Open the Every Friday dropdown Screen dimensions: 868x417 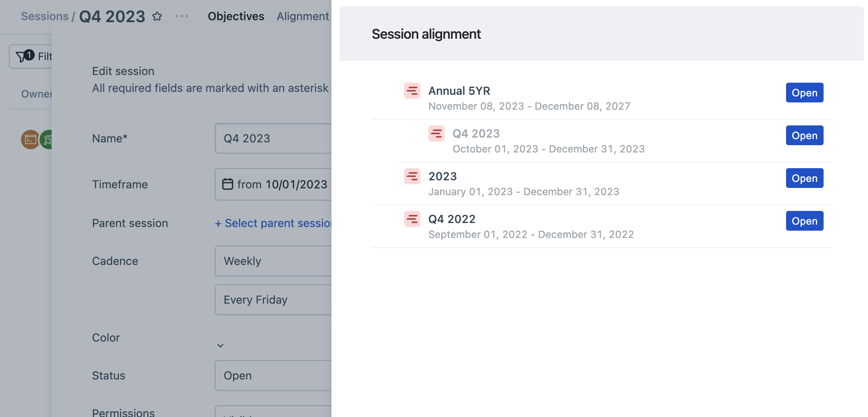(x=273, y=300)
